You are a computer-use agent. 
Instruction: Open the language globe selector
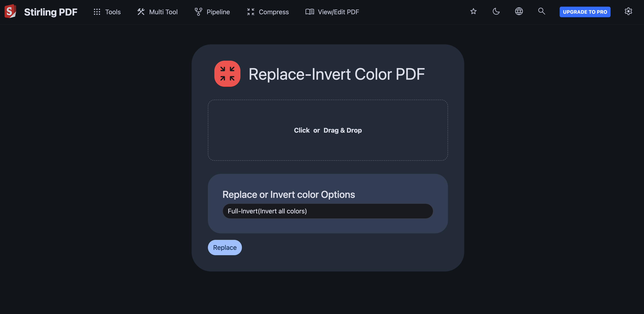(519, 11)
